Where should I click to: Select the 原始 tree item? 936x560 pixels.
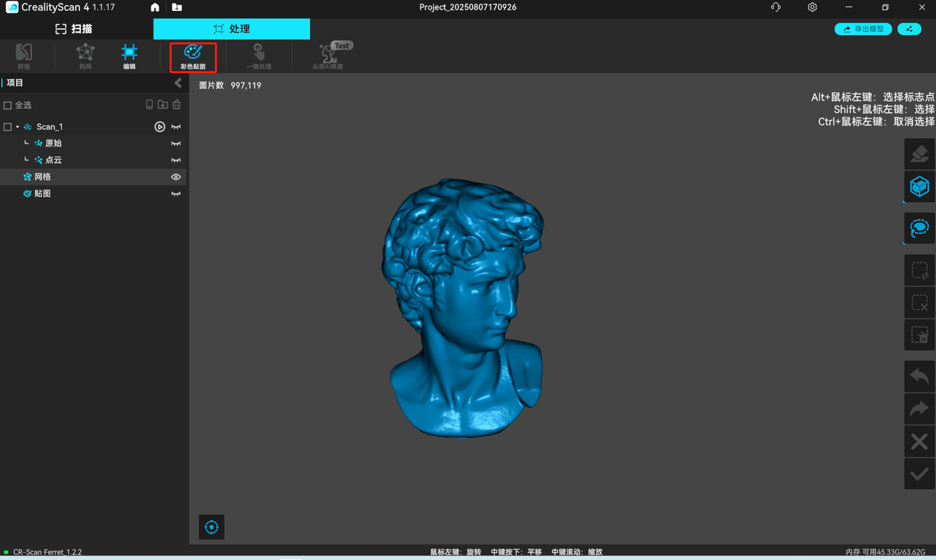tap(53, 143)
